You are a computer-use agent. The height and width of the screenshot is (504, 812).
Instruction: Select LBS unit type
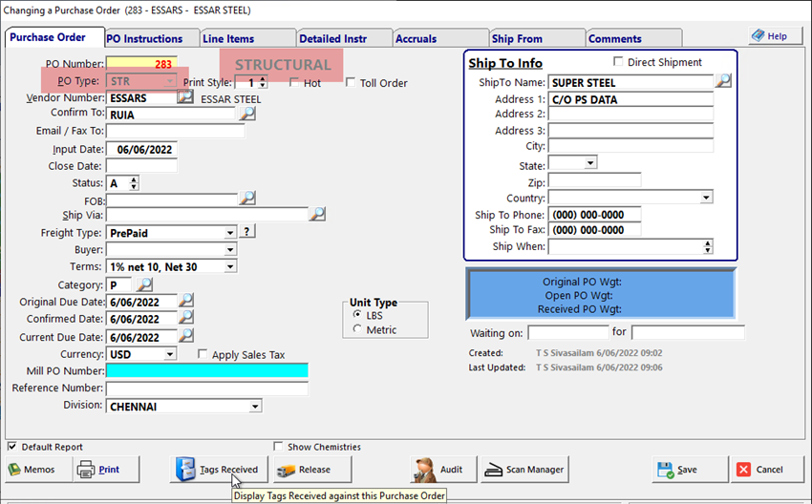click(x=357, y=315)
